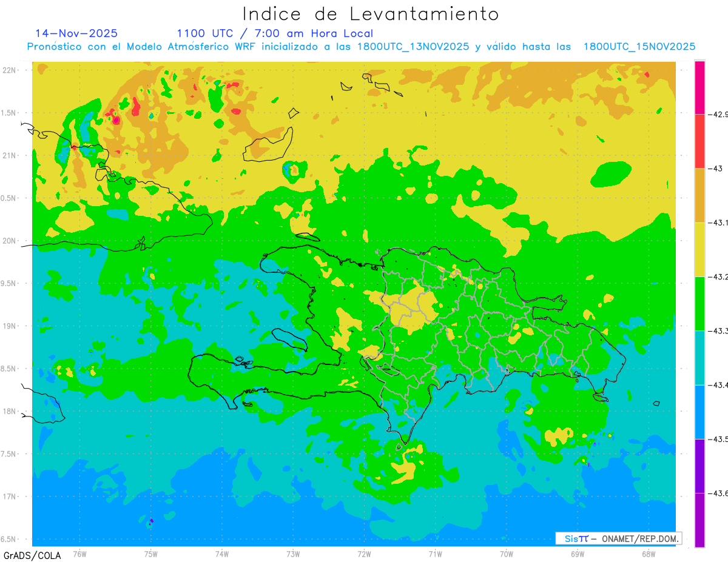
Task: Select the '14-Nov-2025' date text
Action: click(x=76, y=33)
